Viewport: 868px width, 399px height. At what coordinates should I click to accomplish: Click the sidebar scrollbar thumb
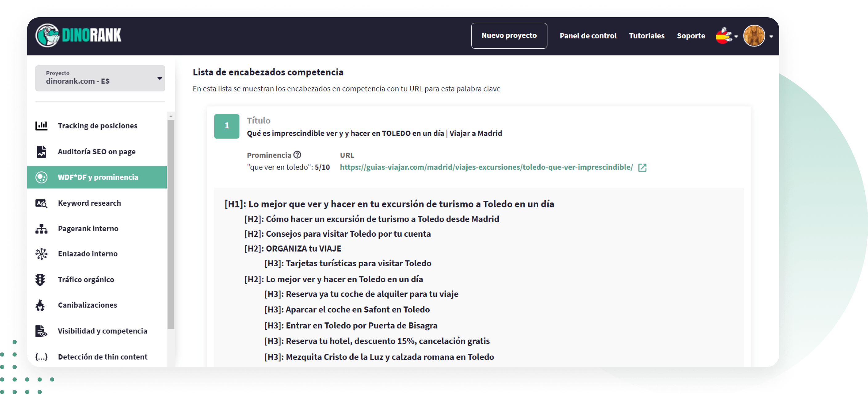click(171, 224)
